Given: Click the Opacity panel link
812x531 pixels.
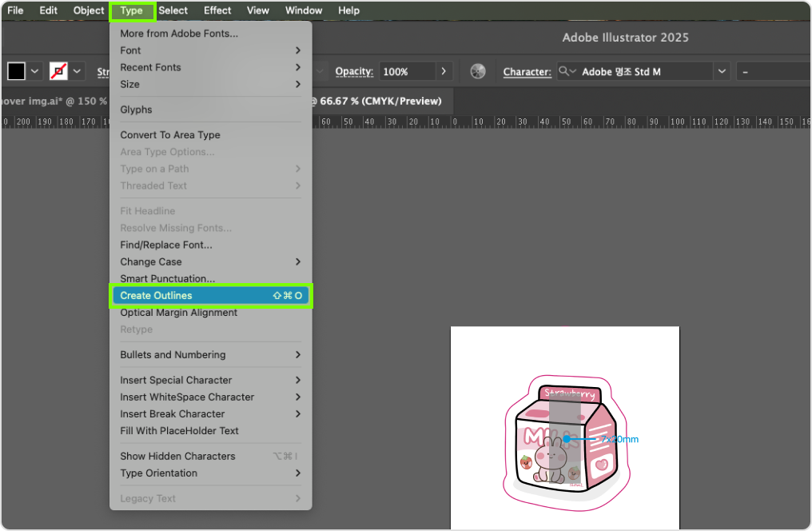Looking at the screenshot, I should point(354,71).
